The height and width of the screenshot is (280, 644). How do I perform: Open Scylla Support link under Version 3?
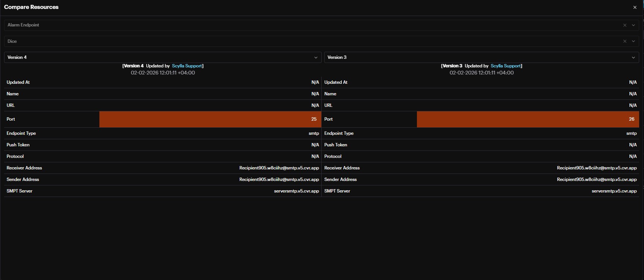[x=506, y=66]
